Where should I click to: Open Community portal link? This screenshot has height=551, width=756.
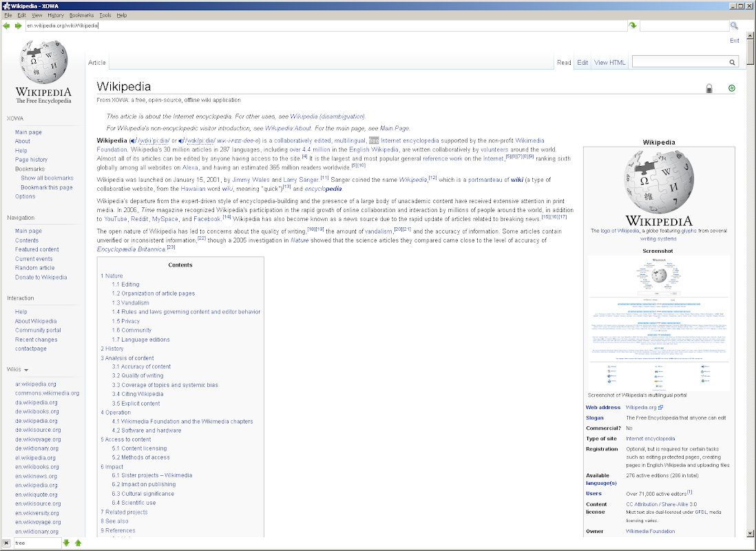click(x=38, y=331)
